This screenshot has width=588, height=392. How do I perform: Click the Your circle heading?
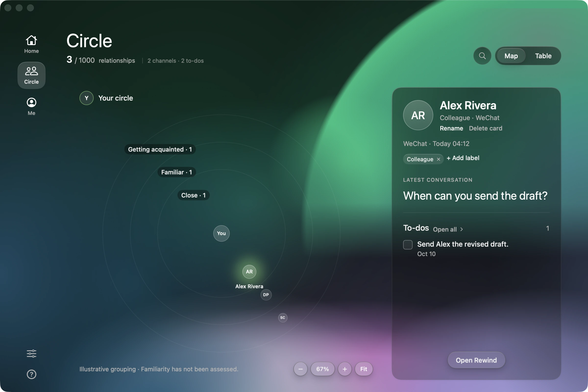coord(115,98)
